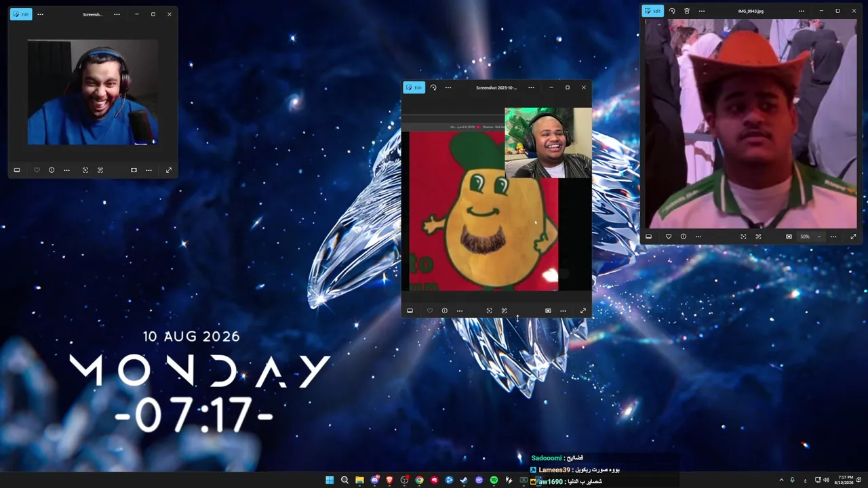
Task: Delete the IMG_9943.jpg photo using the trash icon
Action: coord(687,11)
